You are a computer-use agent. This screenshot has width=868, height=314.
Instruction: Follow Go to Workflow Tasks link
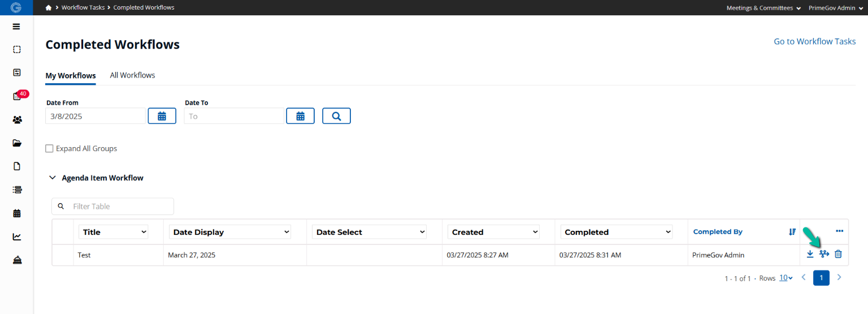click(x=815, y=41)
